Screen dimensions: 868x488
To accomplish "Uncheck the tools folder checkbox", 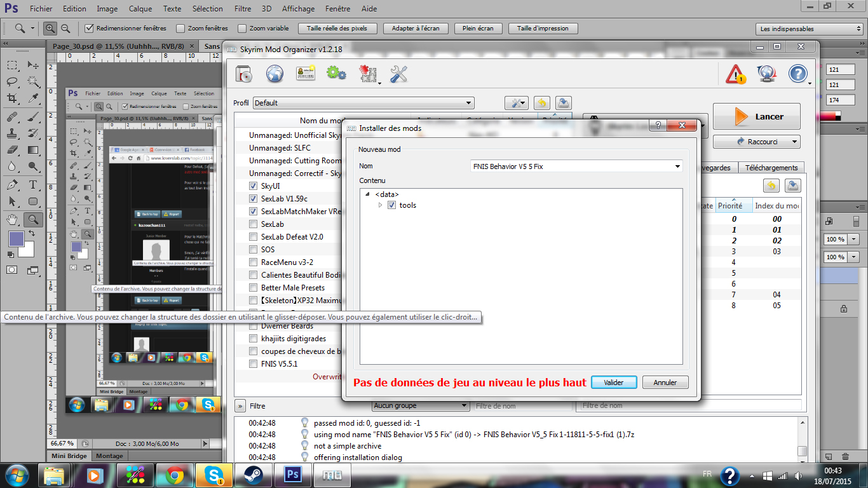I will pos(391,205).
